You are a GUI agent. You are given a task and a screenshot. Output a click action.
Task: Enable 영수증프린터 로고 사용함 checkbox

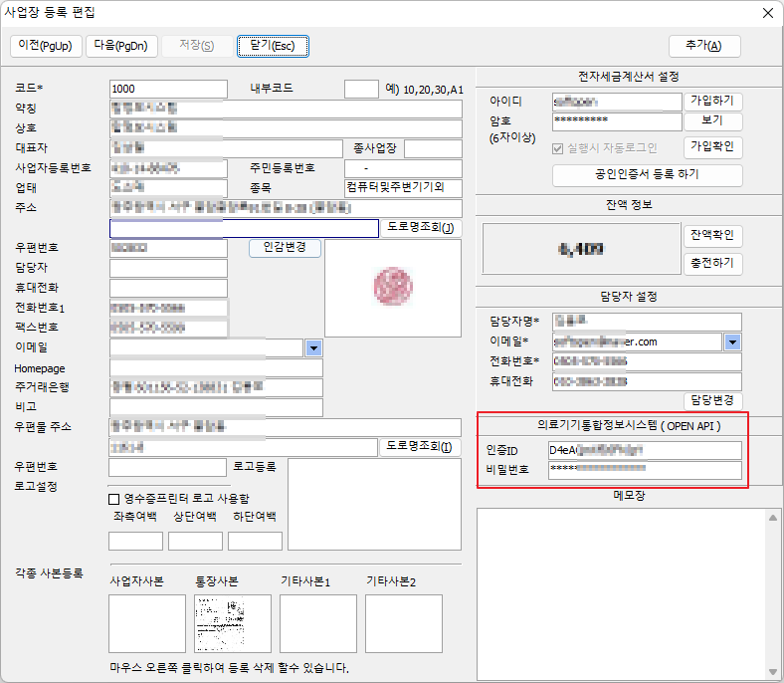[114, 499]
